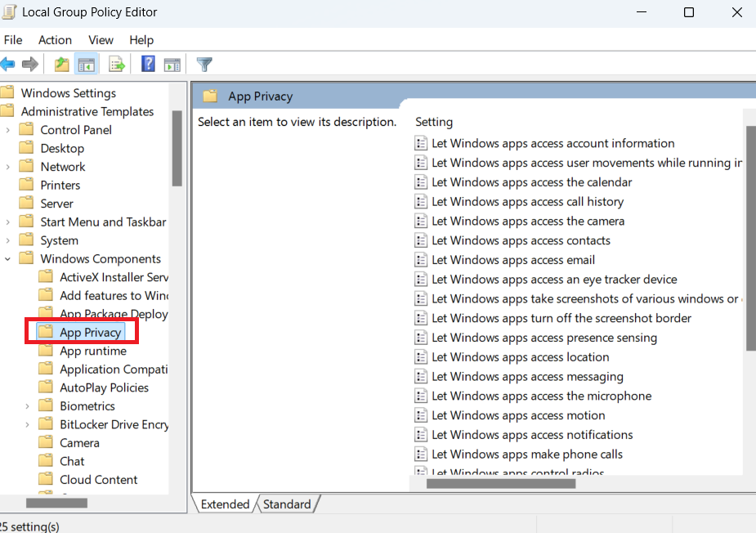Select the App runtime folder
Image resolution: width=756 pixels, height=533 pixels.
[93, 351]
